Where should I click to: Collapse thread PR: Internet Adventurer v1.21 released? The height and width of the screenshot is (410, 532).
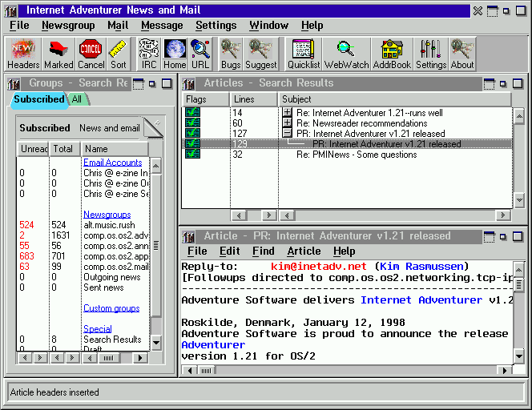[287, 133]
